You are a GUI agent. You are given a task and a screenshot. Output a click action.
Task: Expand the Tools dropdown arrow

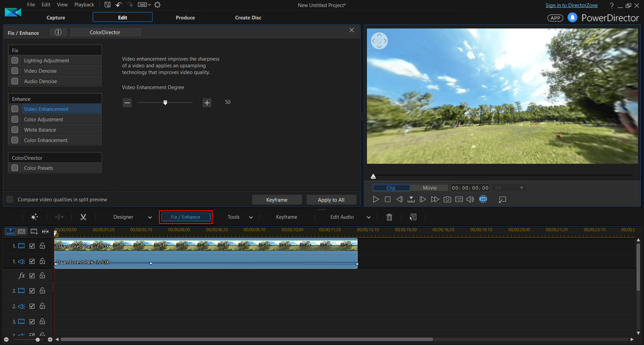tap(251, 217)
